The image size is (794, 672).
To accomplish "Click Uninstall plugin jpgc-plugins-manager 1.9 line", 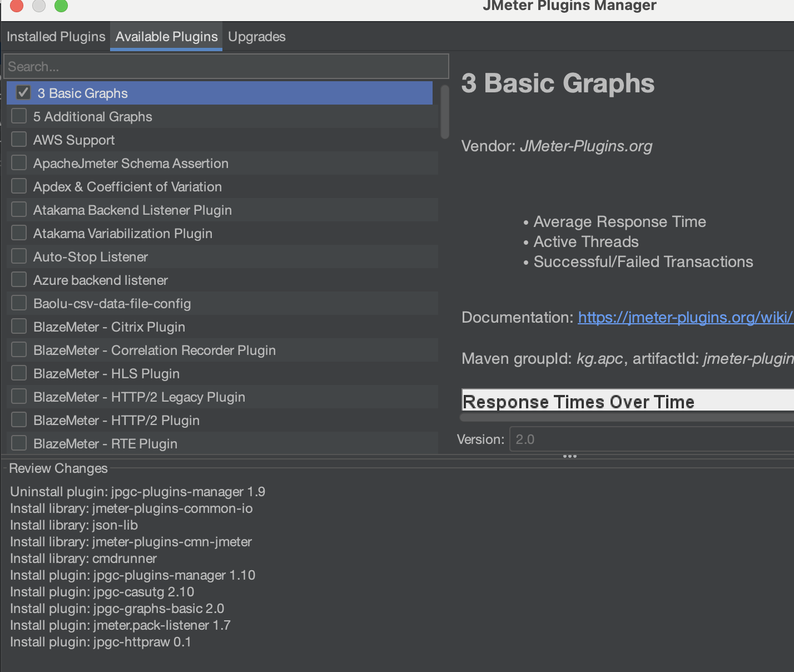I will pyautogui.click(x=137, y=492).
